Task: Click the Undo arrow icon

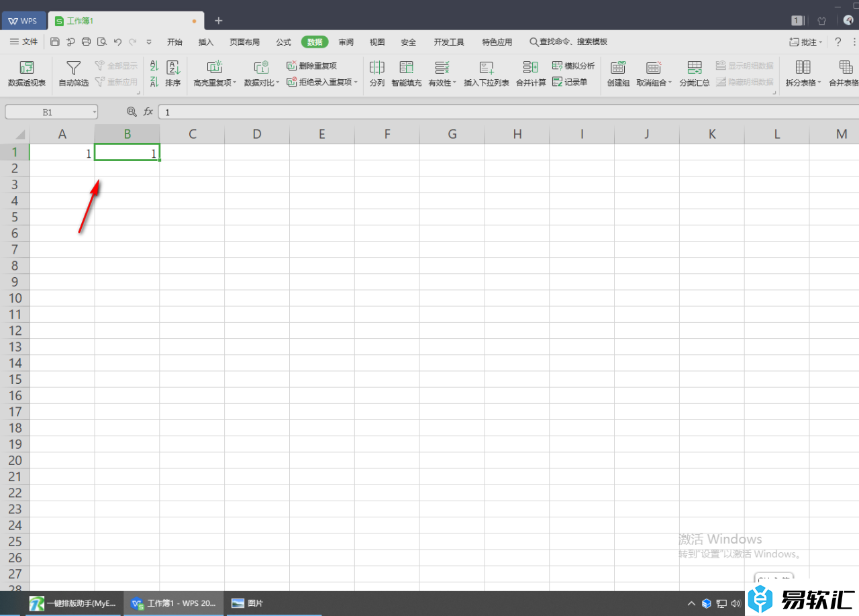Action: point(117,42)
